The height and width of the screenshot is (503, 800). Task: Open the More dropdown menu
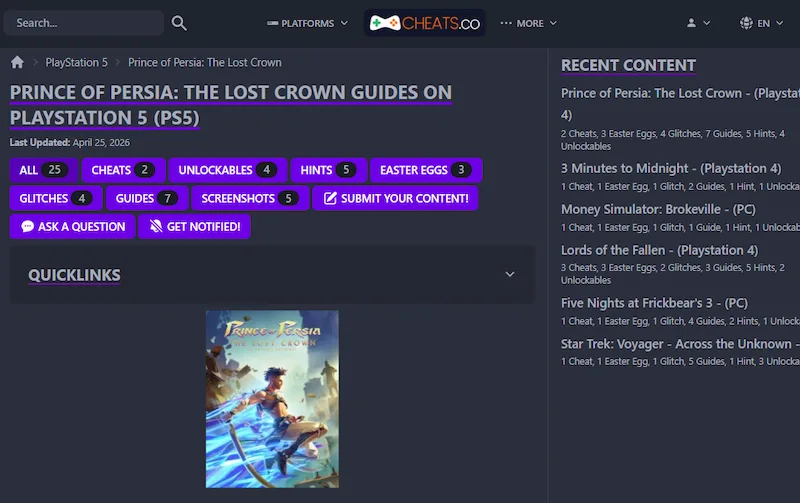click(x=529, y=23)
